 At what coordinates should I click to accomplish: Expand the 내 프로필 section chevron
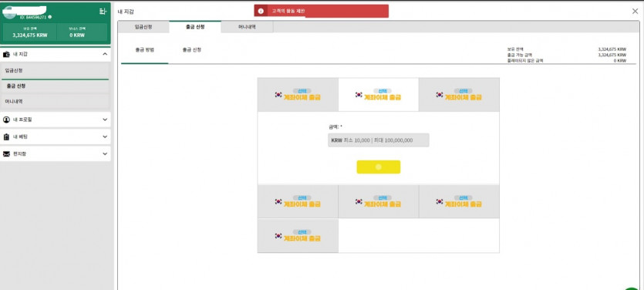[x=105, y=120]
